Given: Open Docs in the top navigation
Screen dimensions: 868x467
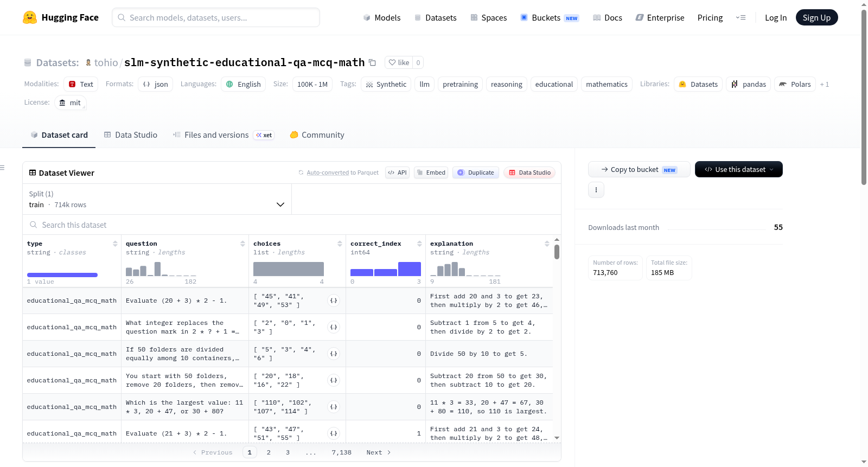Looking at the screenshot, I should pos(607,17).
